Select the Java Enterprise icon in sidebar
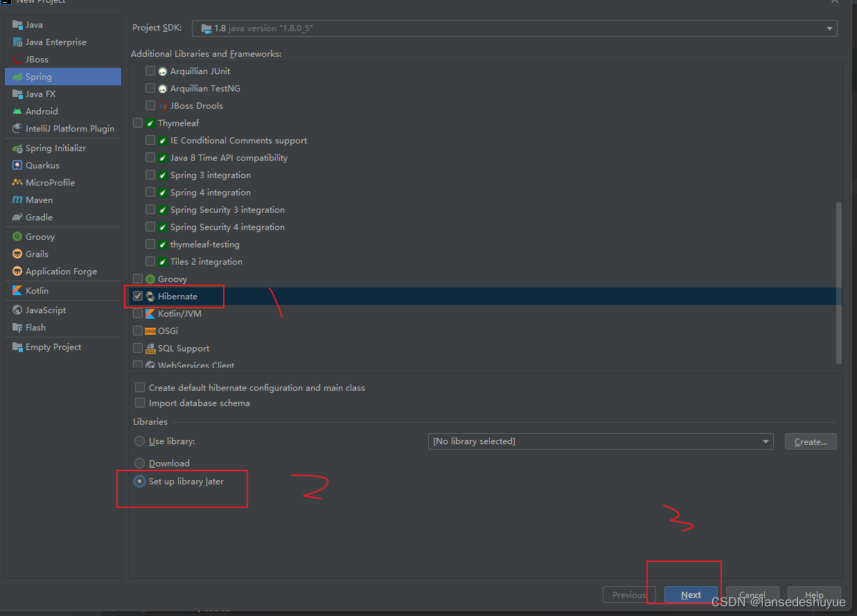This screenshot has height=616, width=857. pos(17,42)
